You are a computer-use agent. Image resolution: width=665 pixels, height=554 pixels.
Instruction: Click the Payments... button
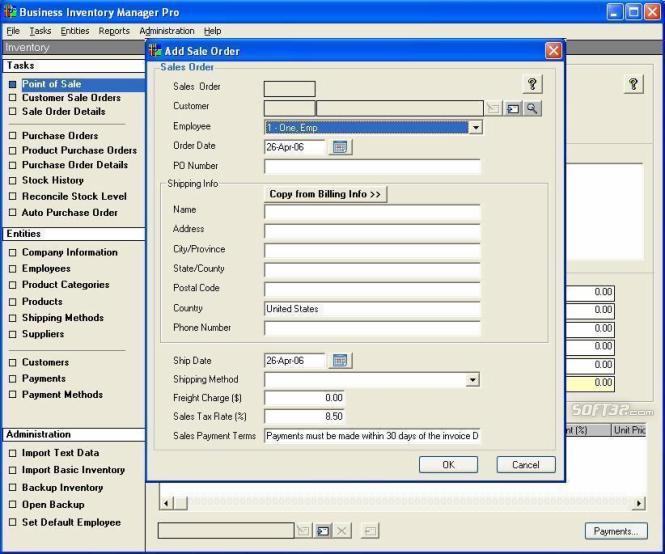point(616,531)
